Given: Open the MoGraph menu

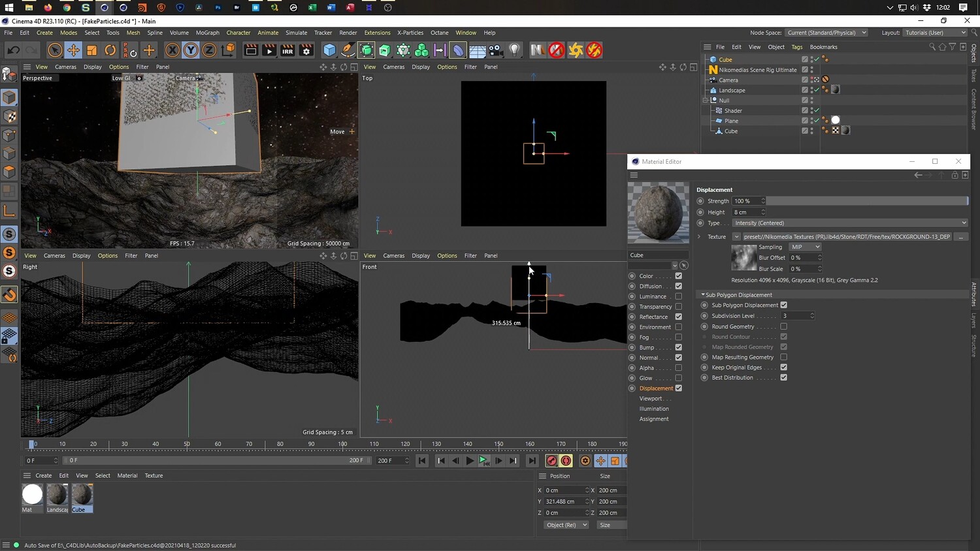Looking at the screenshot, I should 207,33.
